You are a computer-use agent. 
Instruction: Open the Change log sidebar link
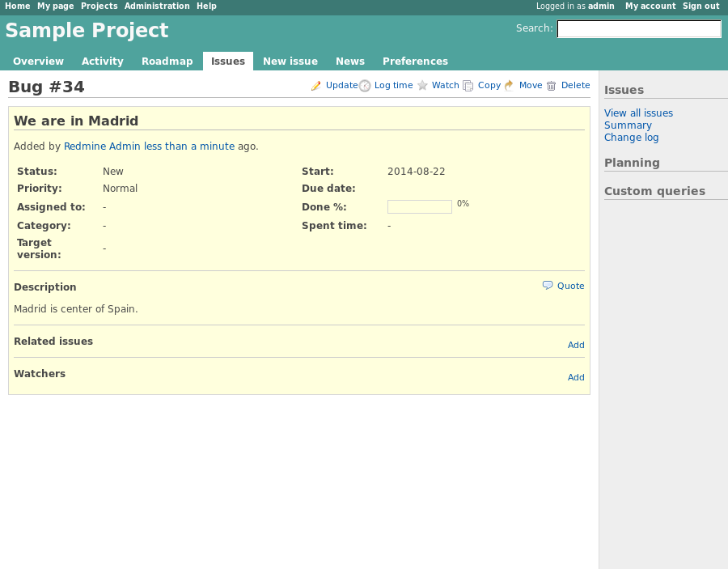coord(631,138)
